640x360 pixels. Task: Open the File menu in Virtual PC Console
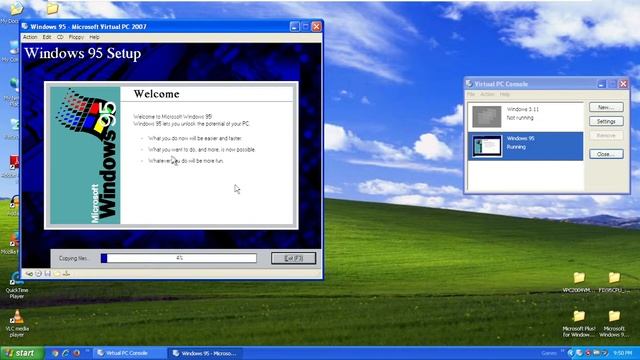471,94
